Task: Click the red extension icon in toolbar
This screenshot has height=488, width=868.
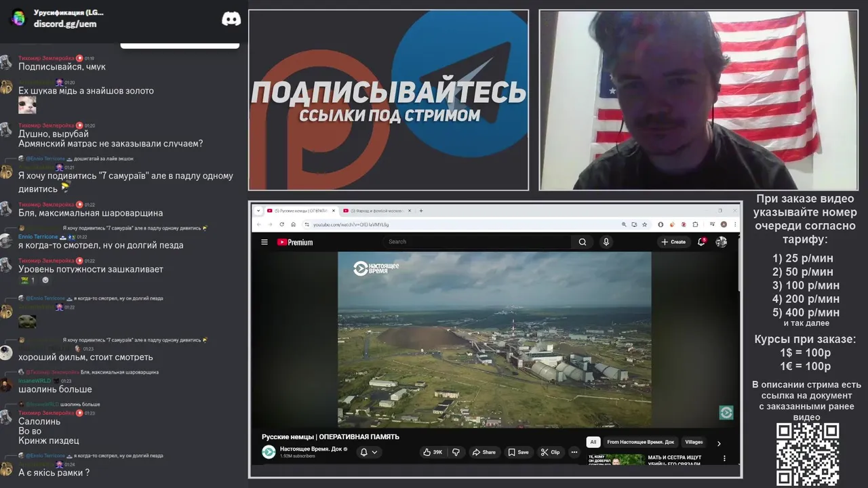Action: coord(684,224)
